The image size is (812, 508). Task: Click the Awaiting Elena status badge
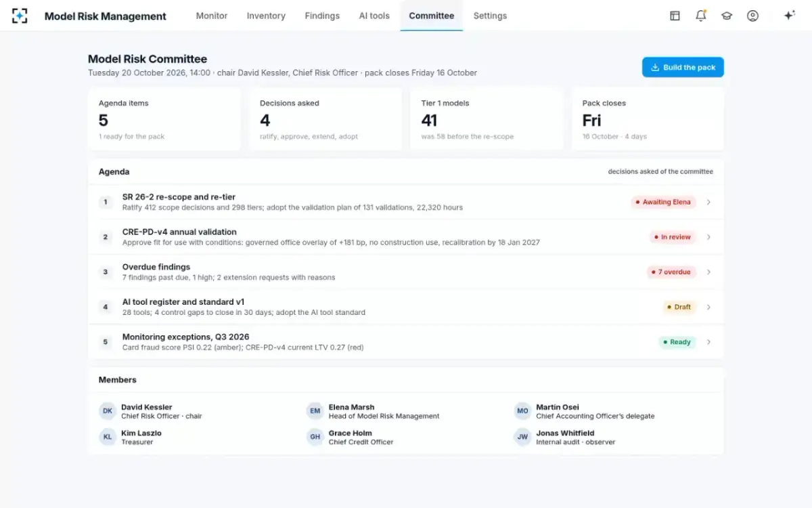(663, 202)
